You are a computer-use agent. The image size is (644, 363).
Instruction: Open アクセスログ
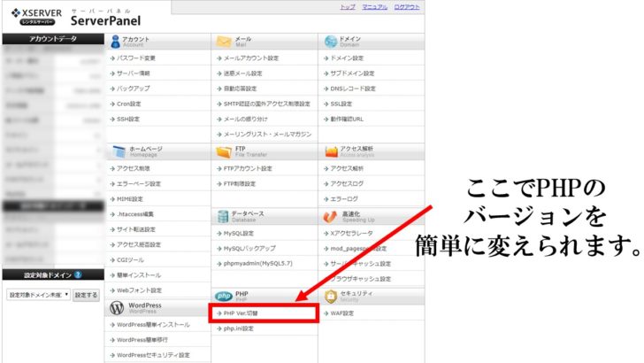pos(347,184)
